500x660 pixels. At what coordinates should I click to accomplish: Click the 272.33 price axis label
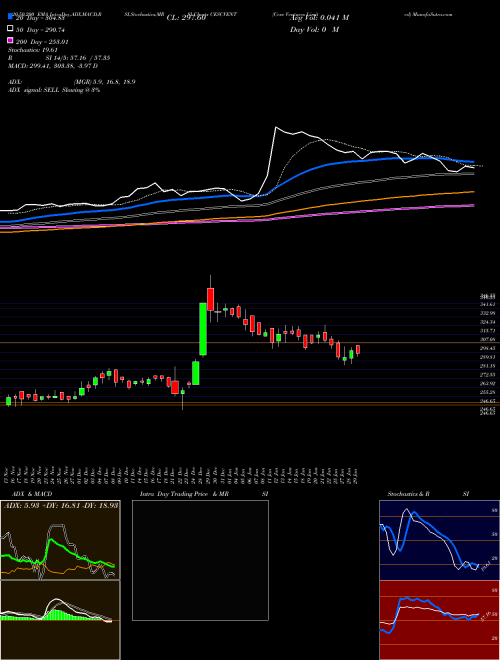click(488, 374)
